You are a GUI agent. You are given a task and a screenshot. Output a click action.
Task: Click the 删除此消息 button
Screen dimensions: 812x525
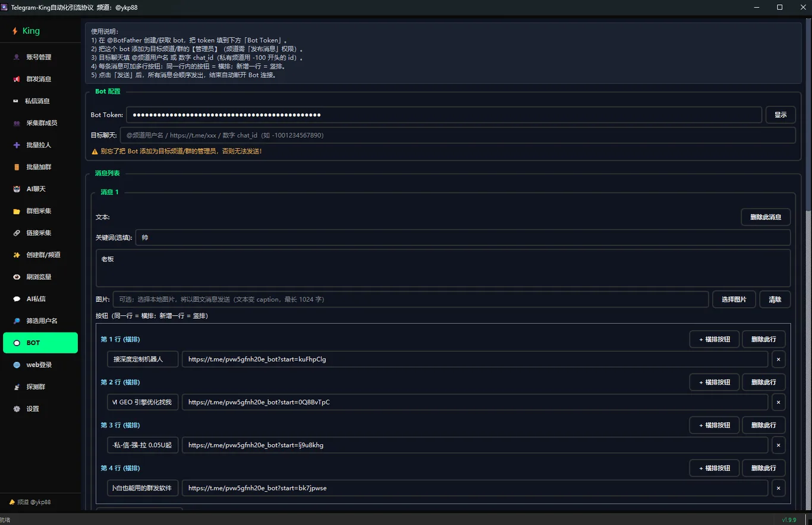(x=766, y=217)
